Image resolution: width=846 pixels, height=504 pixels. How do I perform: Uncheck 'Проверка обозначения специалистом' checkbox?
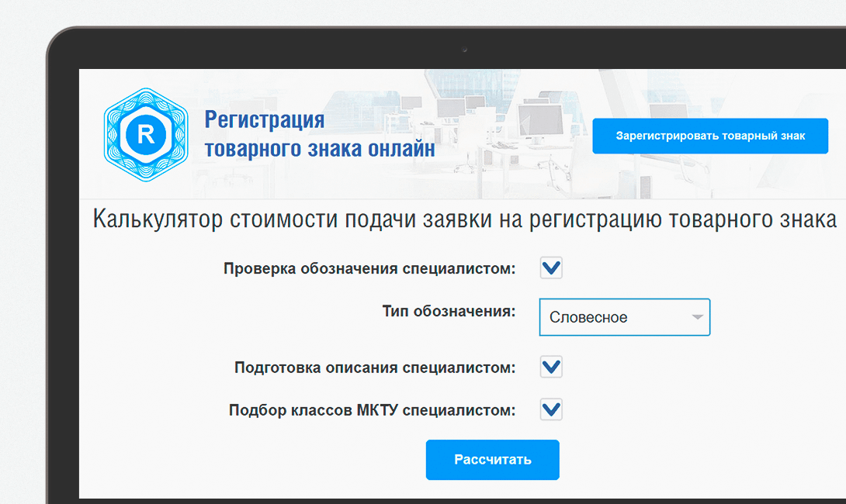click(551, 268)
